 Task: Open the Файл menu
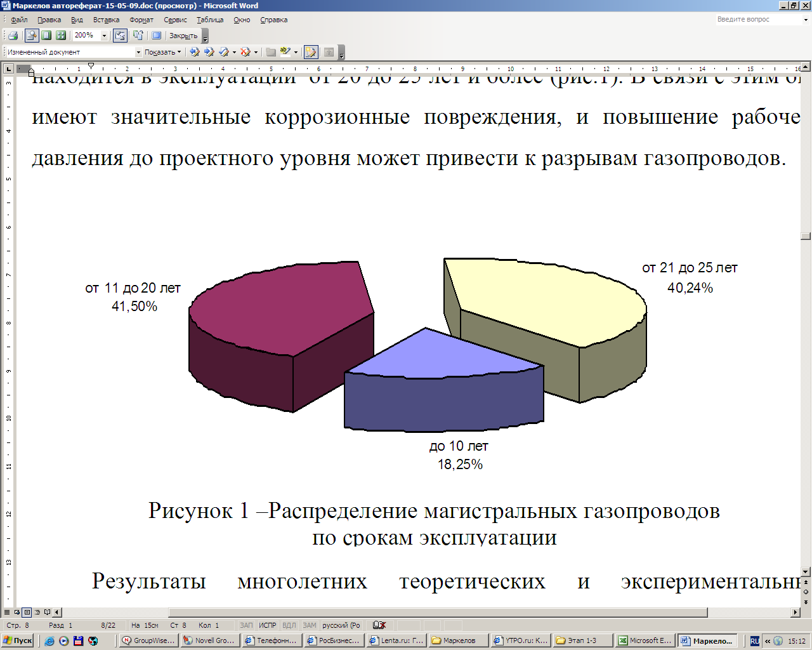[x=19, y=20]
